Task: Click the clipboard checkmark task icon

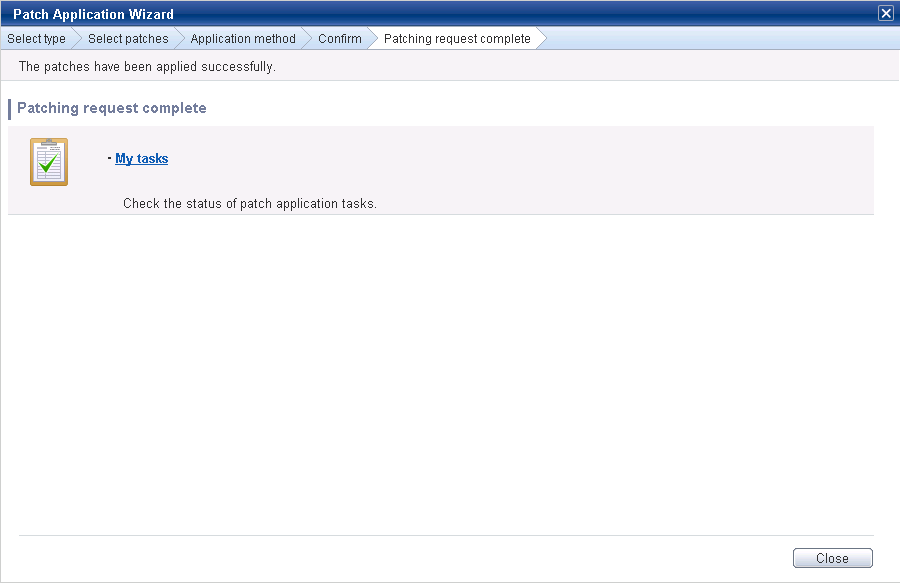Action: pyautogui.click(x=49, y=162)
